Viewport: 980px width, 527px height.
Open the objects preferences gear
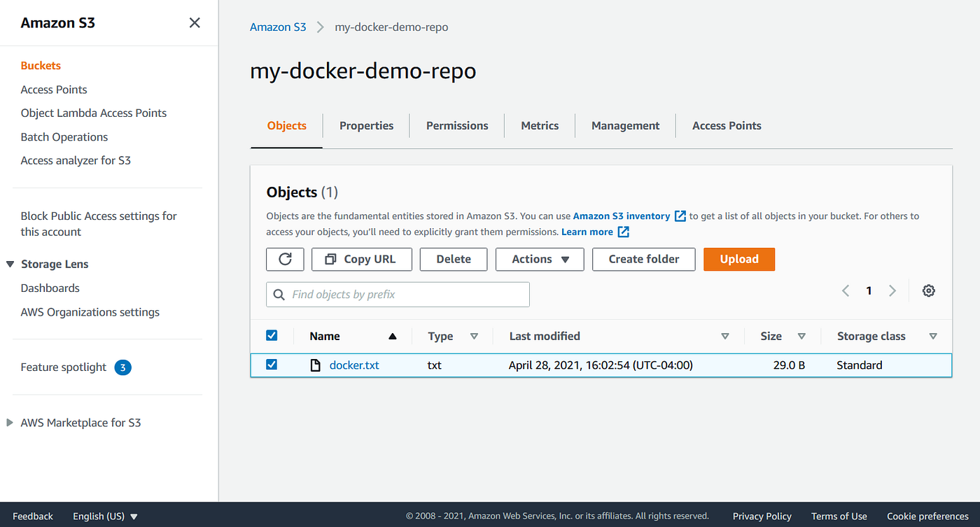pos(928,290)
